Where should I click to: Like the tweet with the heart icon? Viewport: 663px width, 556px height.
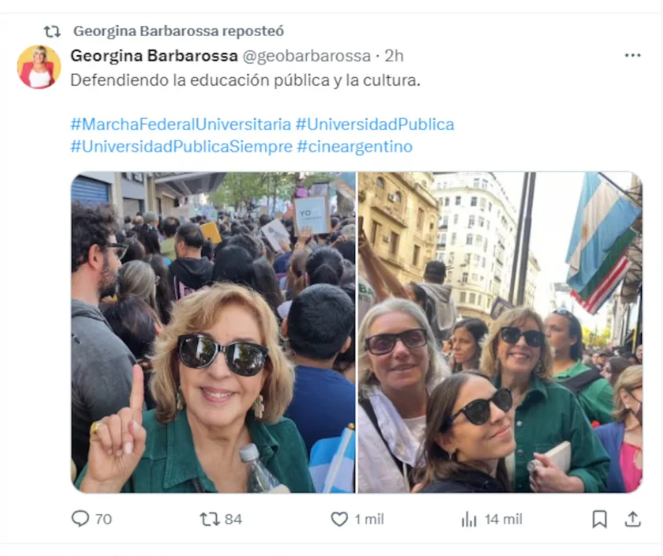tap(340, 519)
